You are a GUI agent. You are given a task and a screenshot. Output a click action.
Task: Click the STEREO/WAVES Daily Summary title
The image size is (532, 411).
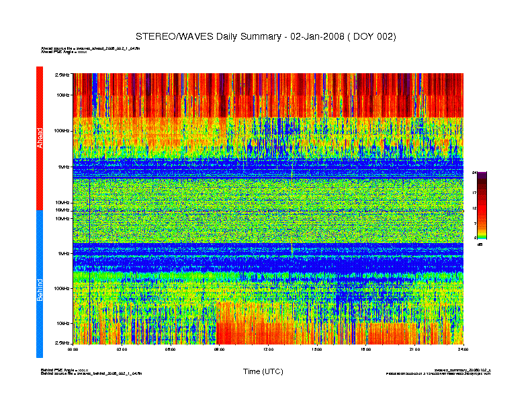coord(265,37)
